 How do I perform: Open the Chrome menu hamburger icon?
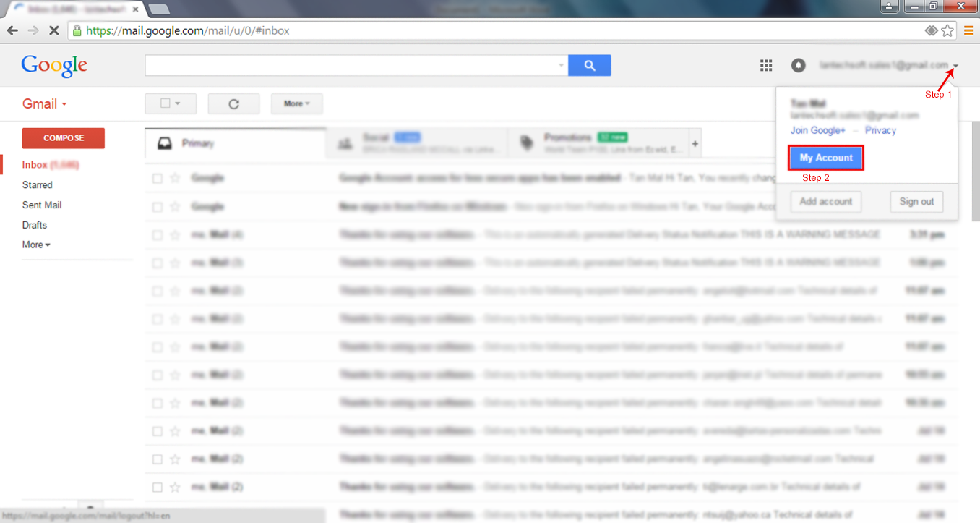[969, 31]
